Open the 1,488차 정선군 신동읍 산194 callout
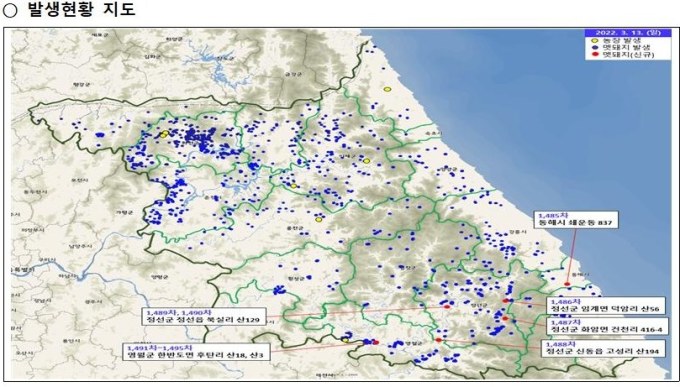The image size is (680, 387). point(603,348)
